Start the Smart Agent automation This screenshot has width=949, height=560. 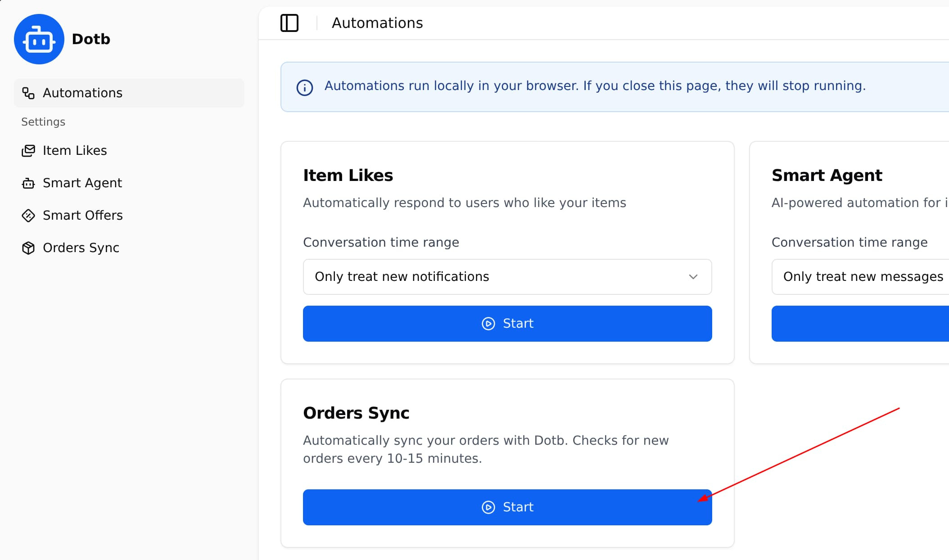pyautogui.click(x=860, y=324)
